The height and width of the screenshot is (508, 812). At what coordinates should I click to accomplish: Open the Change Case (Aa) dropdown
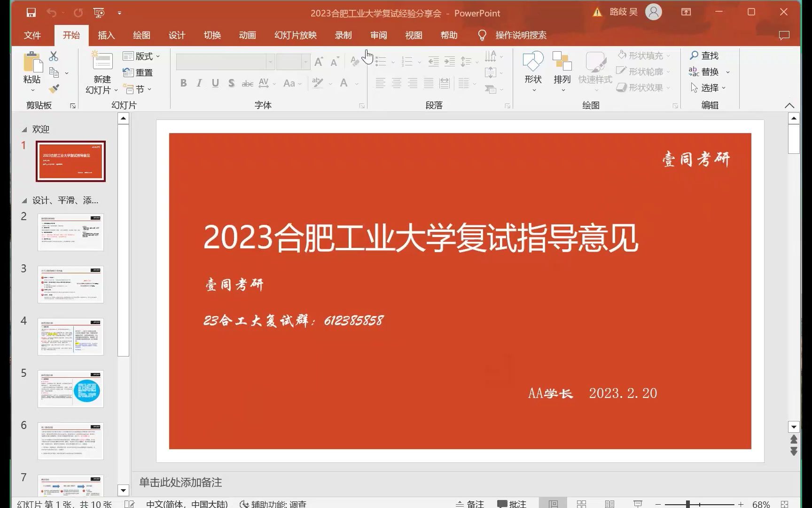click(x=292, y=83)
